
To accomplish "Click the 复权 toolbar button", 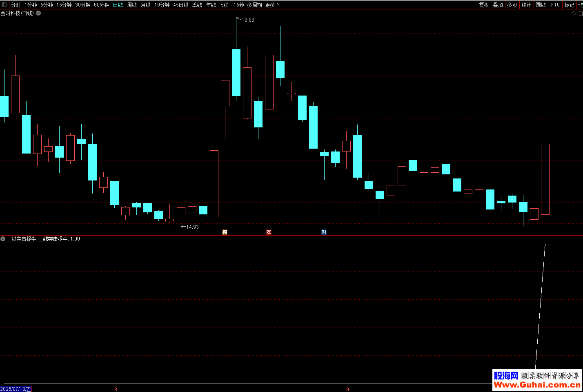I will 484,5.
